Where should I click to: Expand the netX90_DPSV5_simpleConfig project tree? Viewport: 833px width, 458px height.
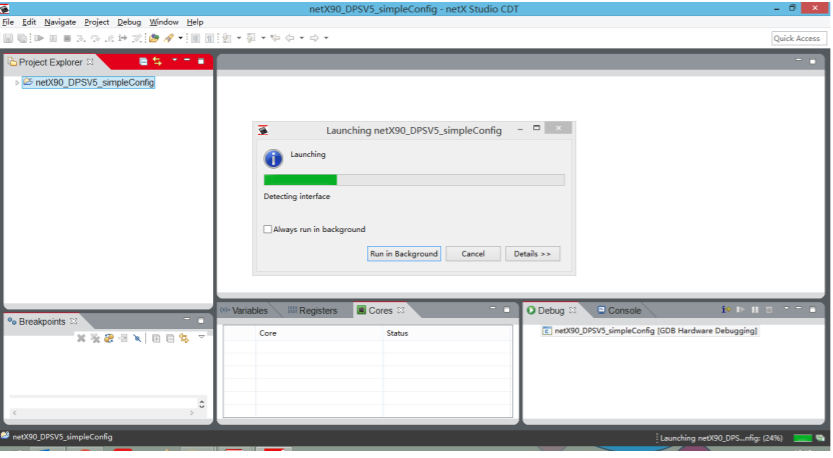pos(16,83)
